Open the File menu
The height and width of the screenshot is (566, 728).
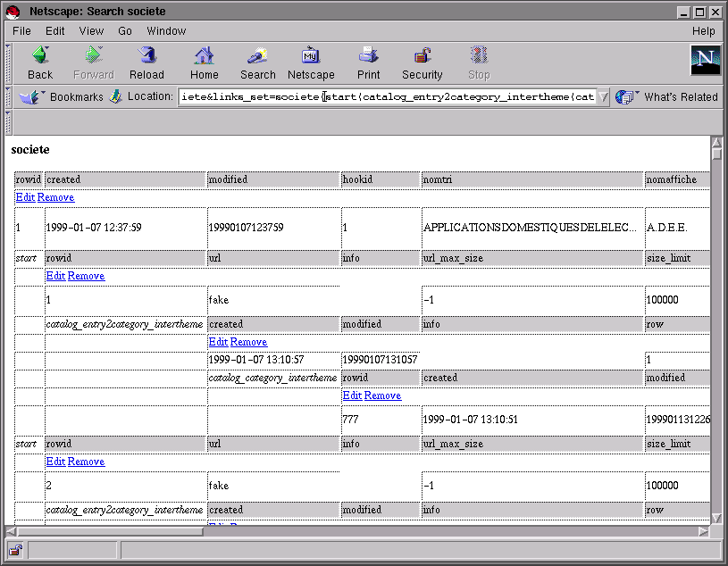tap(21, 30)
